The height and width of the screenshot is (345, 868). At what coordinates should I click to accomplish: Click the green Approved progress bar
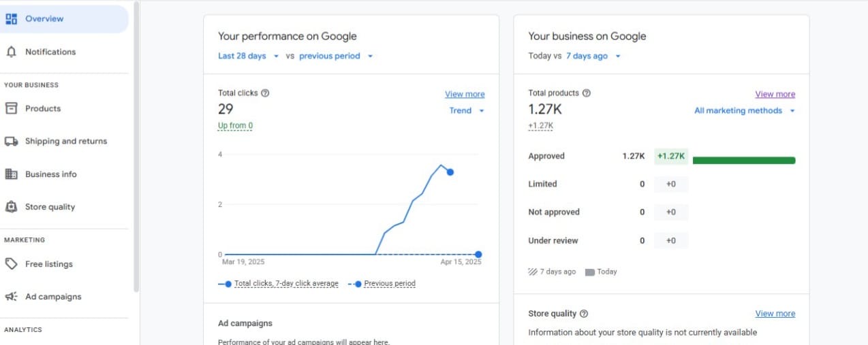tap(744, 161)
